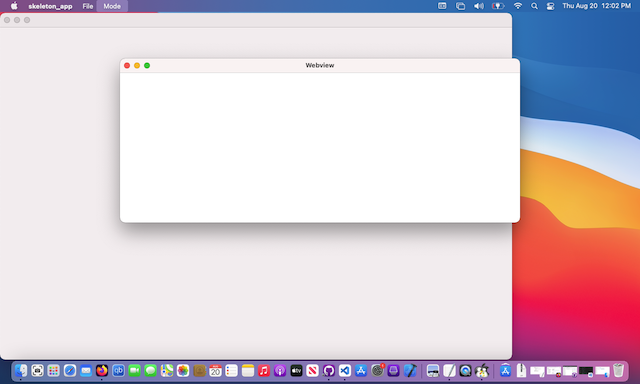Open TextEdit from the dock
The image size is (640, 384).
(449, 371)
